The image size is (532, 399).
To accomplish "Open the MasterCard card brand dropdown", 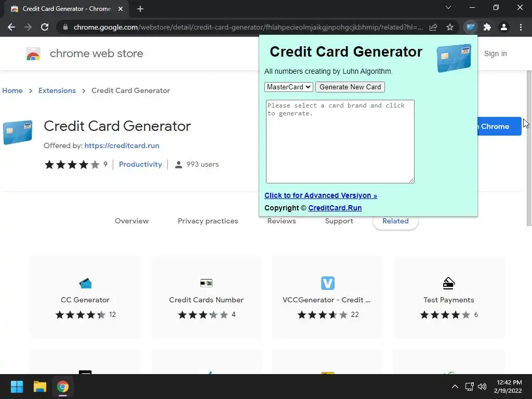I will click(x=288, y=87).
